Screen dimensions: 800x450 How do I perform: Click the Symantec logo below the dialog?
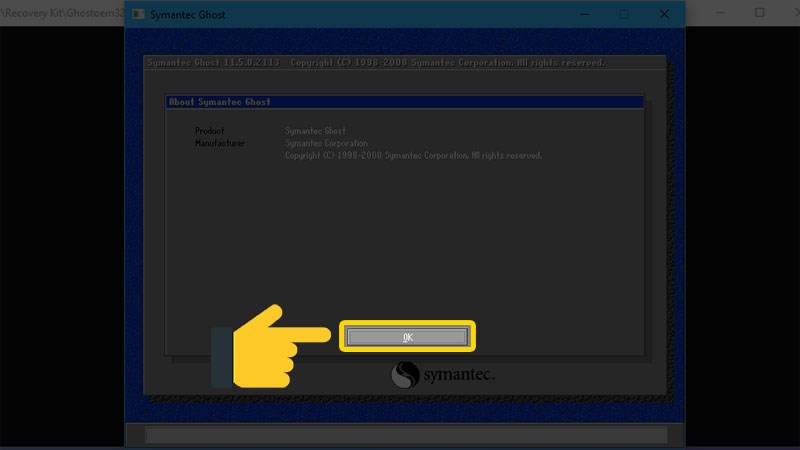[x=442, y=374]
